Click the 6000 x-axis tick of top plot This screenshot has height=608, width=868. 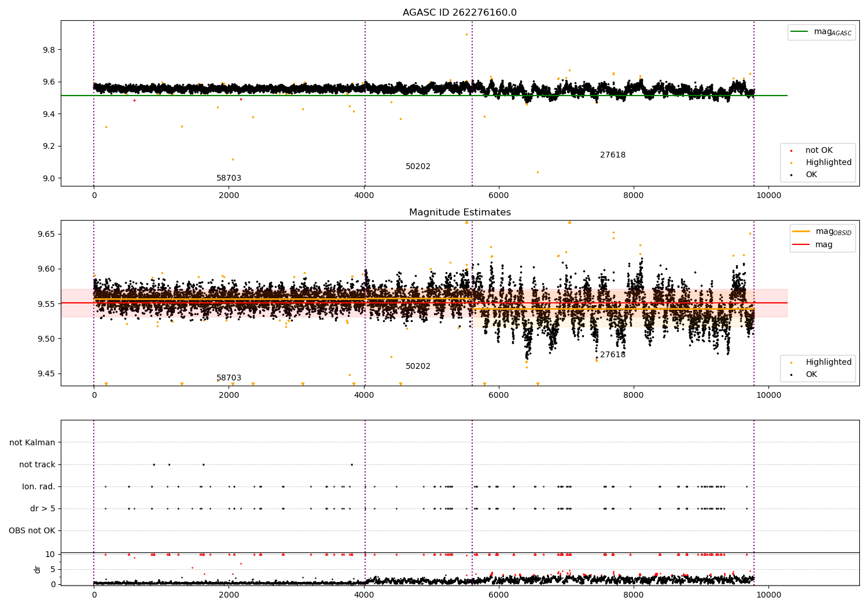click(x=498, y=195)
